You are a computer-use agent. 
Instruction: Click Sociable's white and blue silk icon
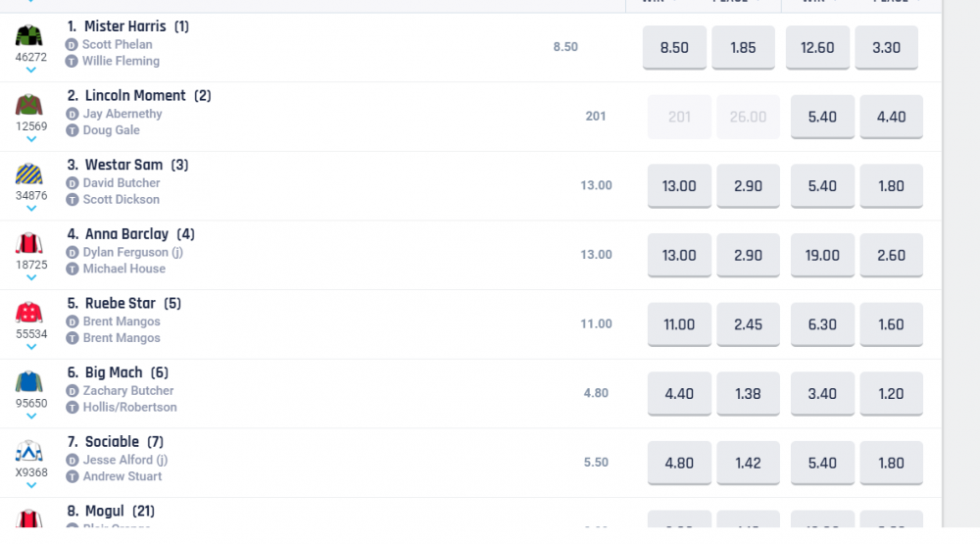click(x=30, y=451)
